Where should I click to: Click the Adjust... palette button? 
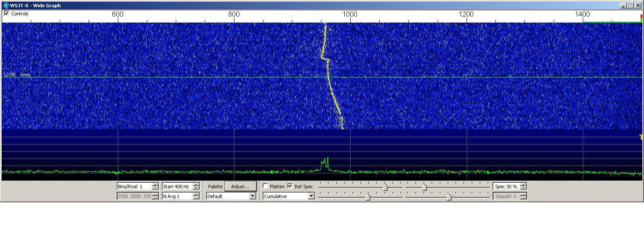pyautogui.click(x=240, y=187)
